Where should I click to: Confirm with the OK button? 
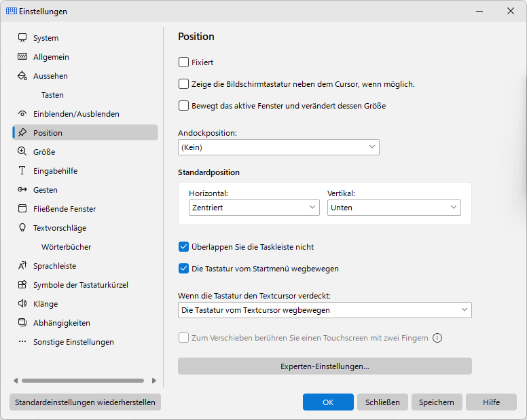(x=328, y=402)
